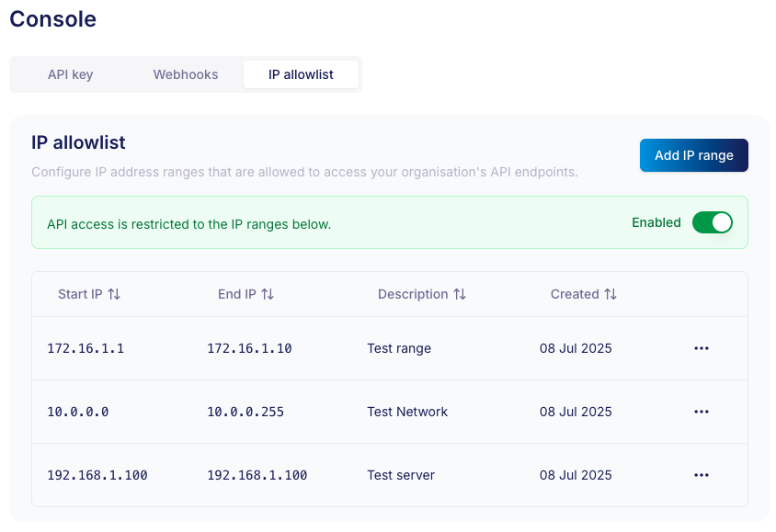This screenshot has height=532, width=776.
Task: Click the Enabled label next to the toggle
Action: pos(656,222)
